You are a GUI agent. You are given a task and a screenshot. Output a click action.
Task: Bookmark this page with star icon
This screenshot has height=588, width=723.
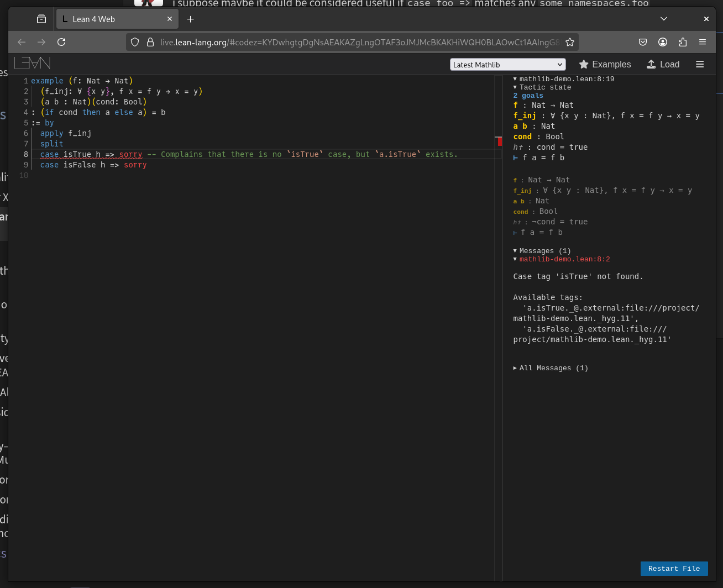click(x=570, y=42)
